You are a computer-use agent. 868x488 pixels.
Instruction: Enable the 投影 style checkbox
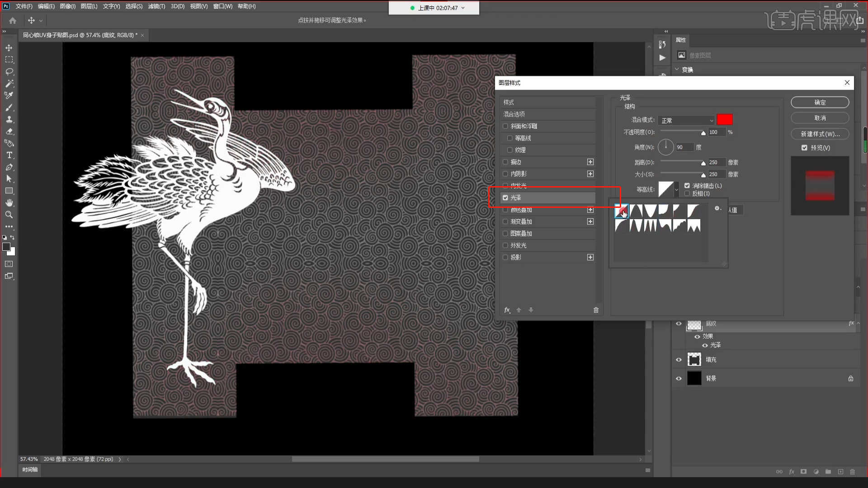(x=505, y=257)
